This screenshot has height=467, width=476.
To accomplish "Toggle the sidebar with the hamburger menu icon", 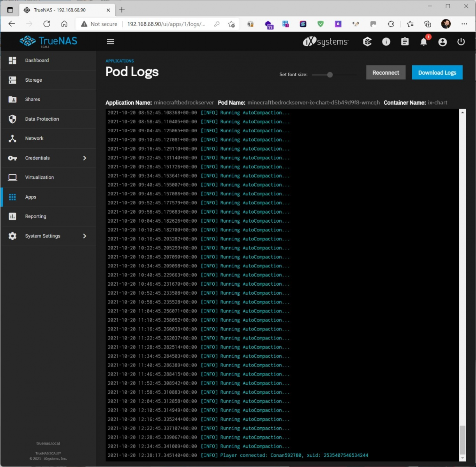I will click(111, 42).
